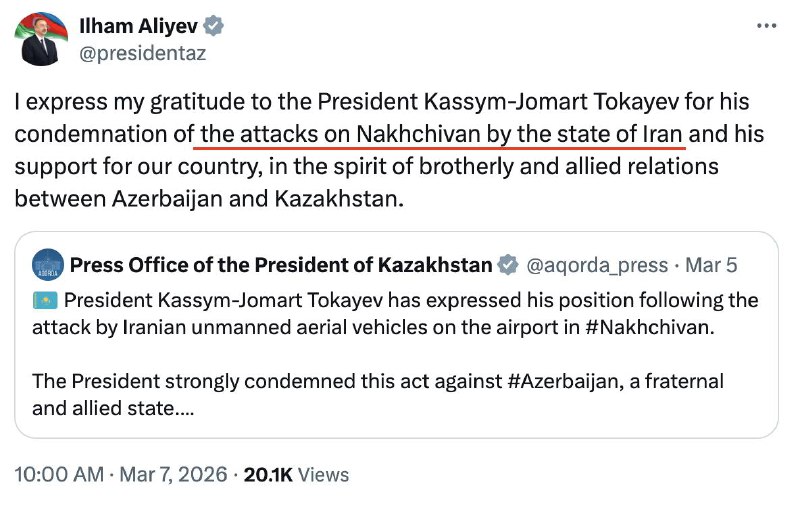Click Ilham Aliyev's profile photo
800x505 pixels.
(x=40, y=41)
